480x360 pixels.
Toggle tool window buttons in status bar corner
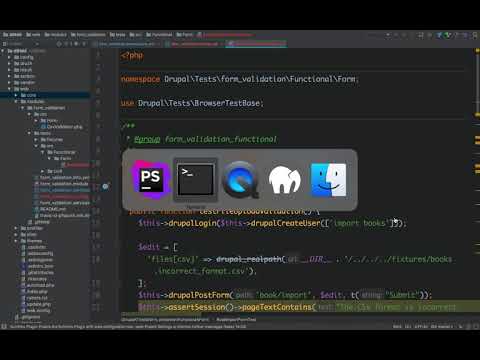4,326
